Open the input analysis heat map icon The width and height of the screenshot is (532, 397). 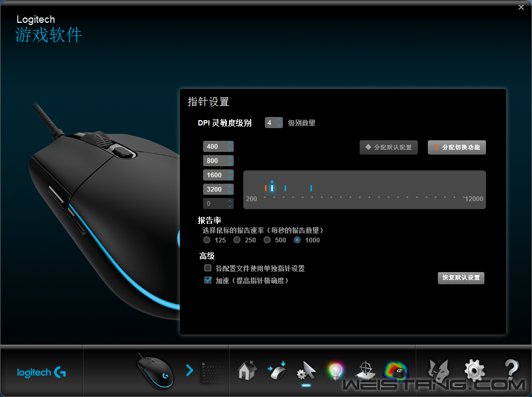pyautogui.click(x=396, y=371)
